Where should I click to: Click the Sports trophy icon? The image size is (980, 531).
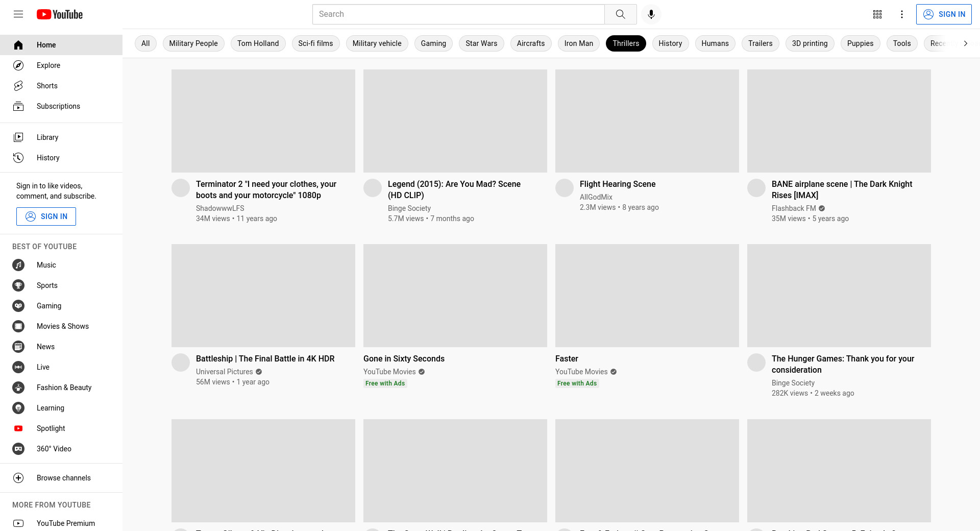[x=18, y=285]
